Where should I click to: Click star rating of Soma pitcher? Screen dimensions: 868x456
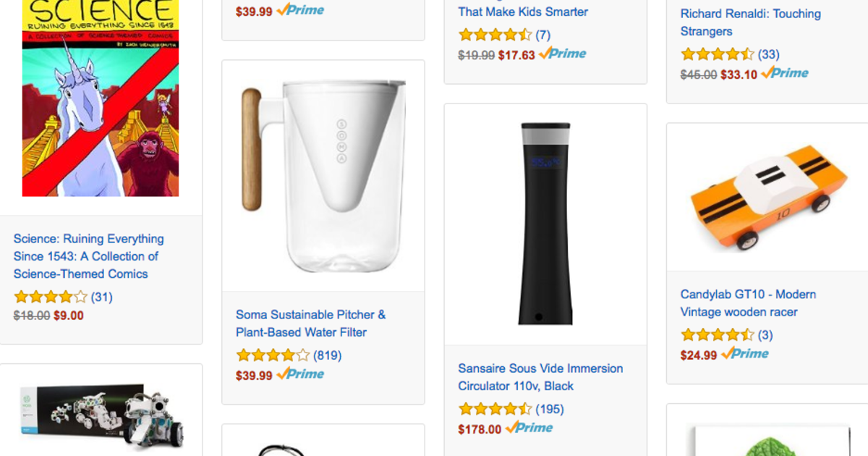click(273, 355)
